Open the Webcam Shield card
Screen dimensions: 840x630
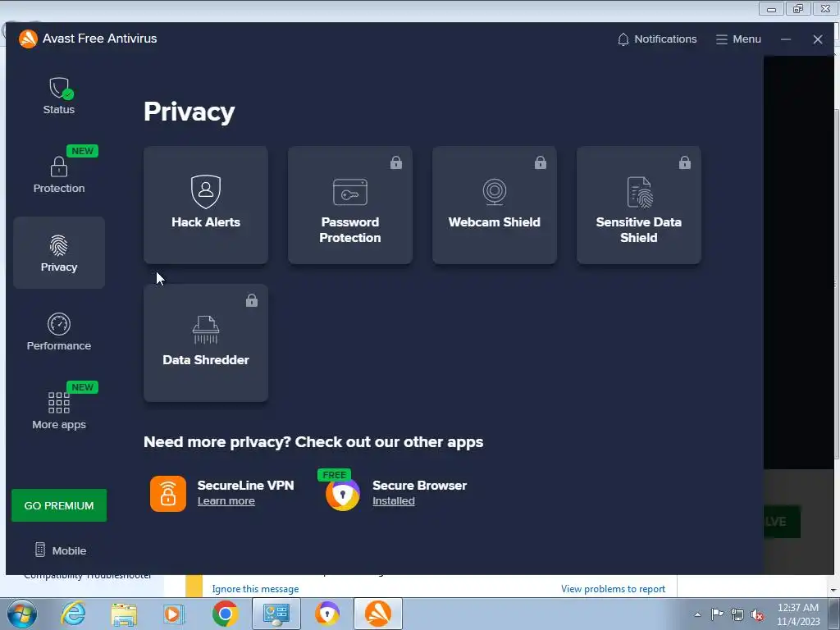coord(495,205)
